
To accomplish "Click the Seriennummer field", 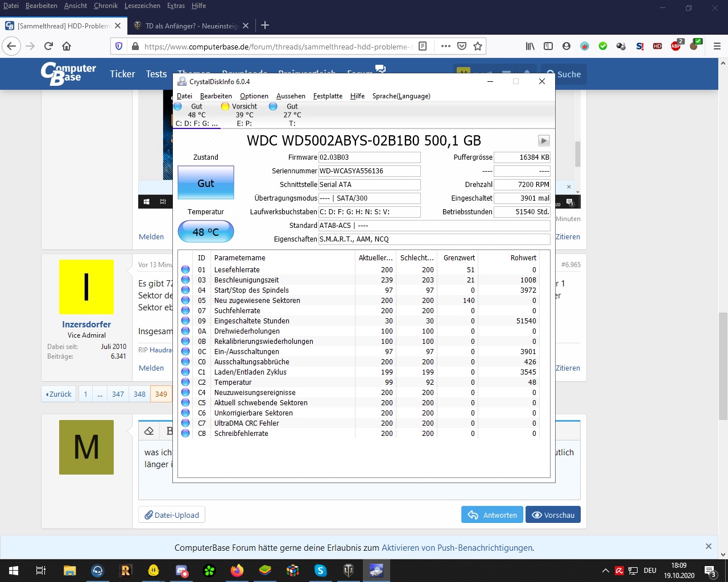I will pyautogui.click(x=370, y=171).
